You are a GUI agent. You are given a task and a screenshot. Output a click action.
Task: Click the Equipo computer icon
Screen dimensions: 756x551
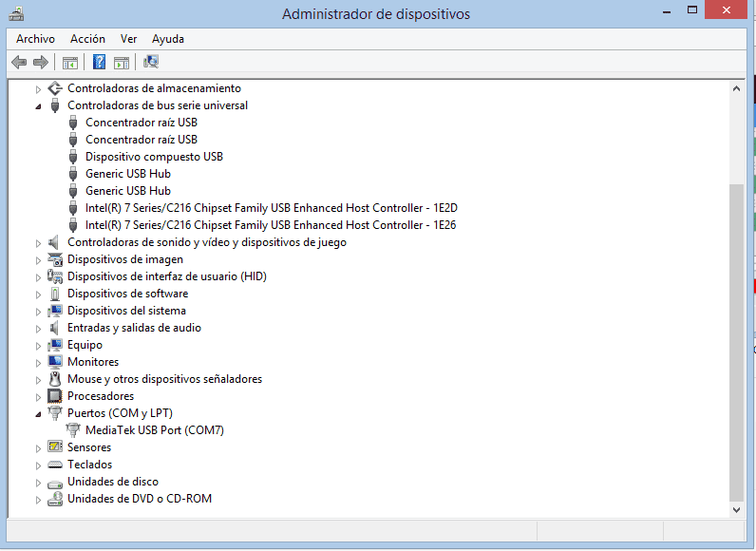55,345
